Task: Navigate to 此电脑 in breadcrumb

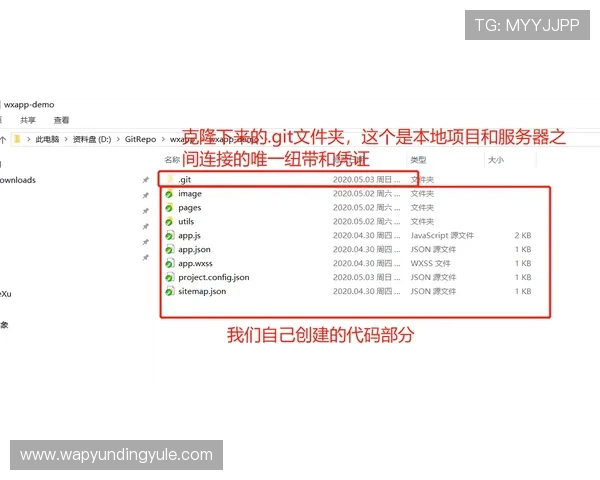Action: (x=47, y=139)
